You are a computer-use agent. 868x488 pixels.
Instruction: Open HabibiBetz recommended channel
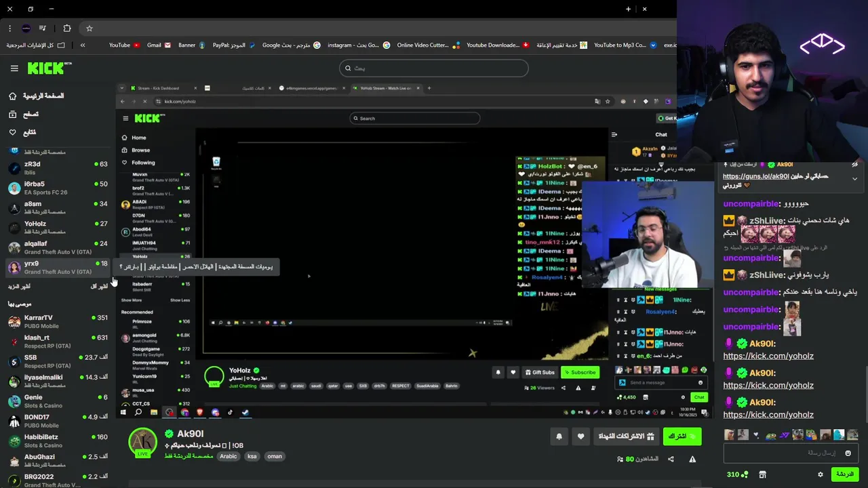point(57,441)
